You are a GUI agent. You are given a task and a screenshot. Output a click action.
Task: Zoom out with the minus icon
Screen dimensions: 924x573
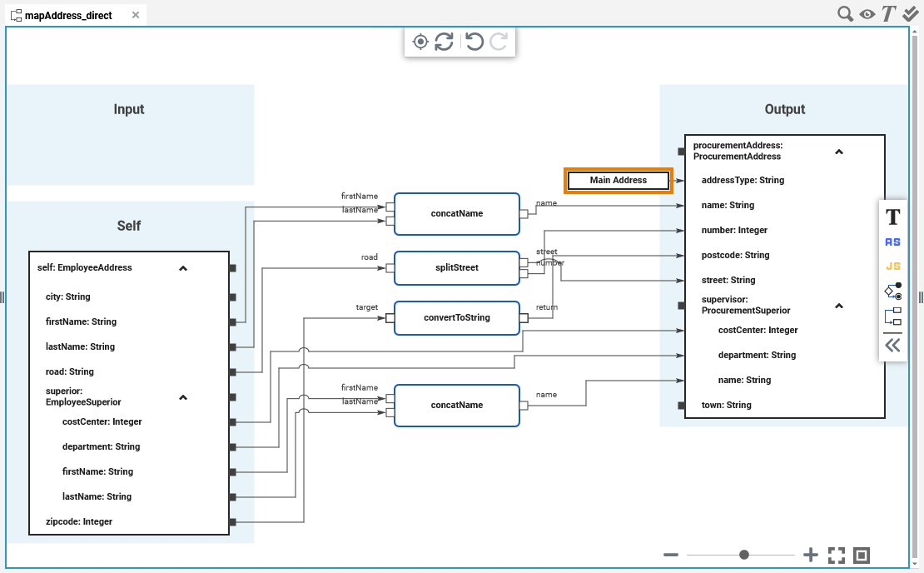click(671, 555)
